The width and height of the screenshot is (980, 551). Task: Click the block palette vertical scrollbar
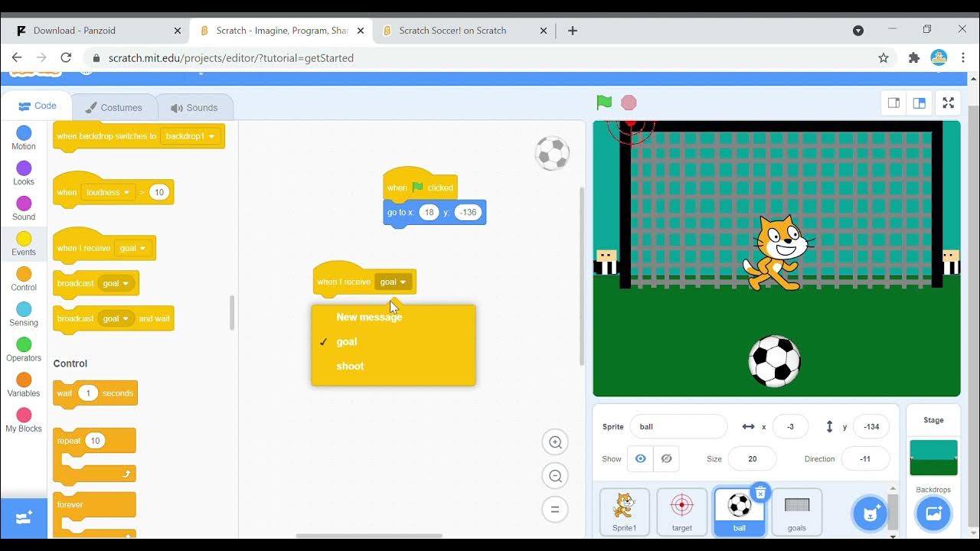(x=232, y=312)
